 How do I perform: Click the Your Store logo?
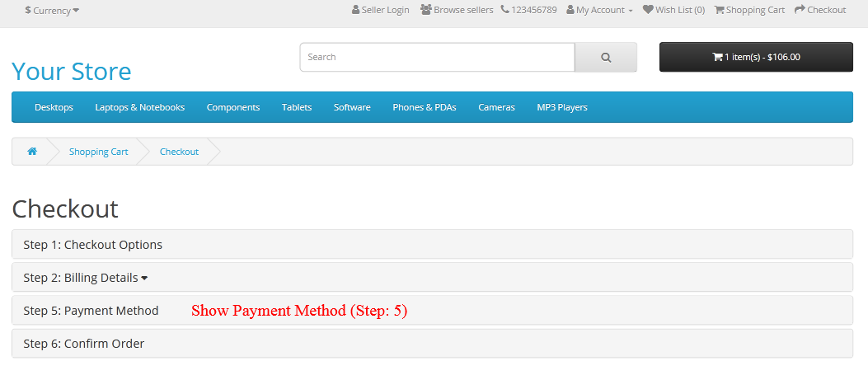click(72, 72)
